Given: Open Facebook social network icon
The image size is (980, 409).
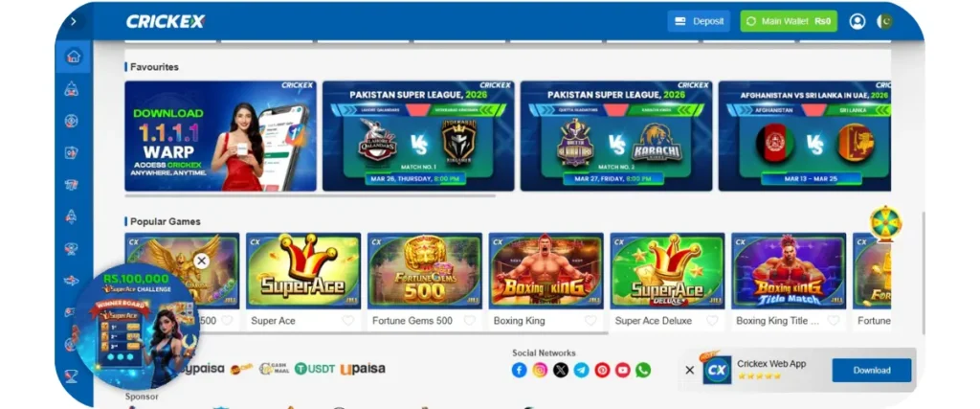Looking at the screenshot, I should tap(520, 371).
